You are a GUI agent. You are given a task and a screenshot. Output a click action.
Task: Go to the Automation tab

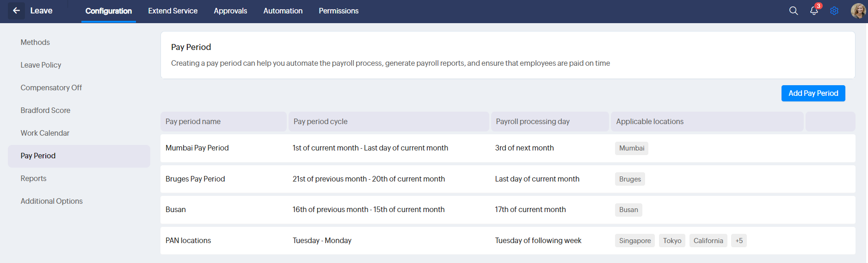pyautogui.click(x=283, y=11)
